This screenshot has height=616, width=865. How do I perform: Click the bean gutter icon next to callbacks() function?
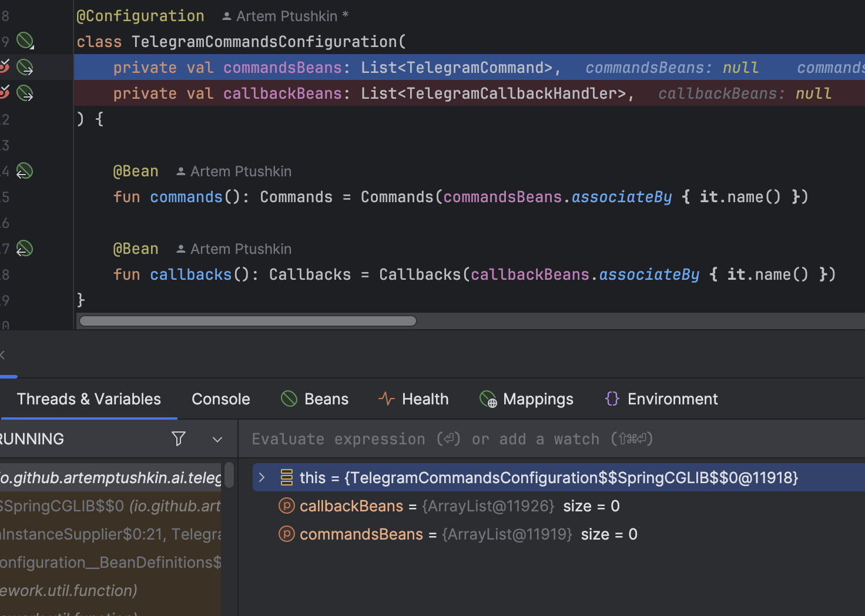pos(24,249)
